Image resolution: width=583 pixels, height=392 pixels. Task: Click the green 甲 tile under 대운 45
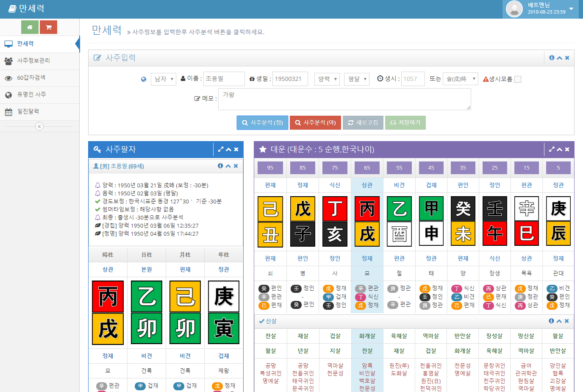coord(431,209)
